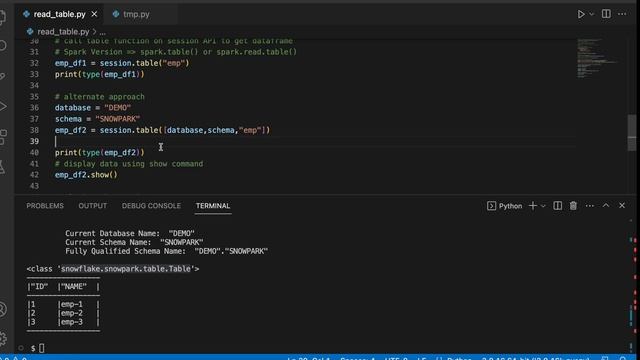Click 'Current Schema Name' terminal line
The width and height of the screenshot is (640, 360).
click(x=134, y=242)
